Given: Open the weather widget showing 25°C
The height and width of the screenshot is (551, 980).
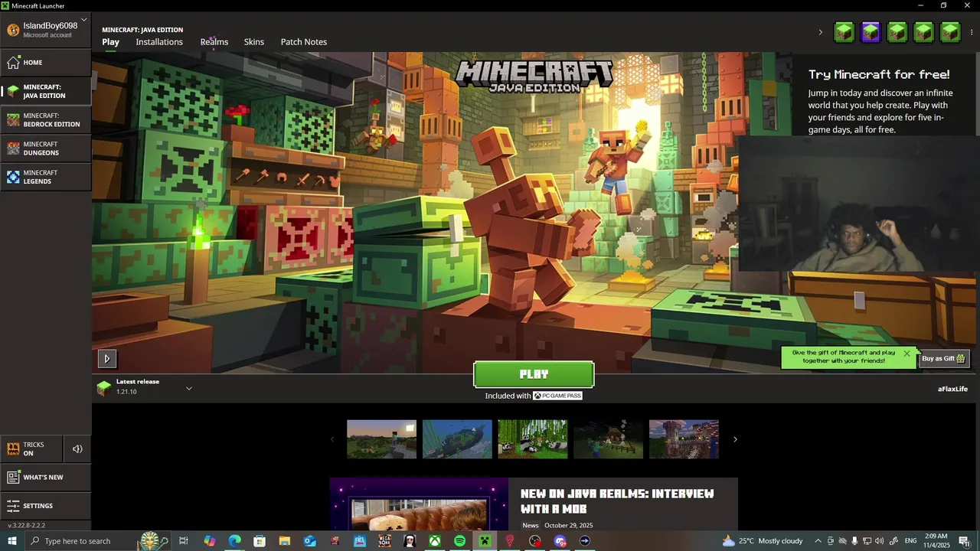Looking at the screenshot, I should 763,541.
